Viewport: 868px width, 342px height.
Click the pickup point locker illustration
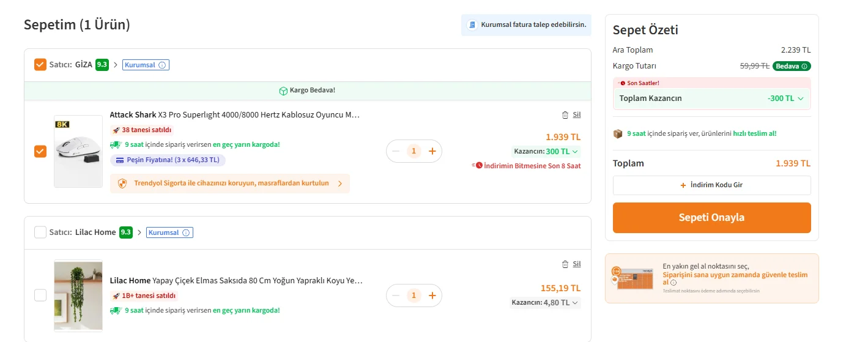click(633, 278)
